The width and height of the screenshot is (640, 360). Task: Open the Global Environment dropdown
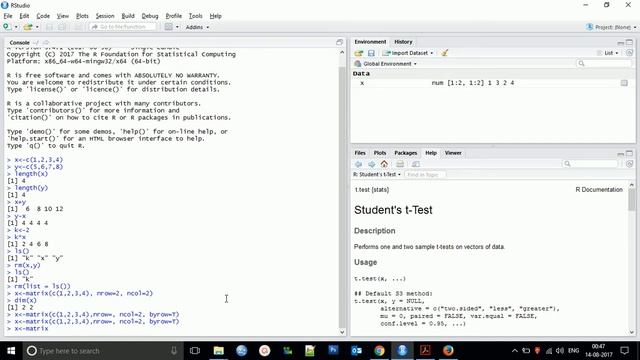click(386, 64)
